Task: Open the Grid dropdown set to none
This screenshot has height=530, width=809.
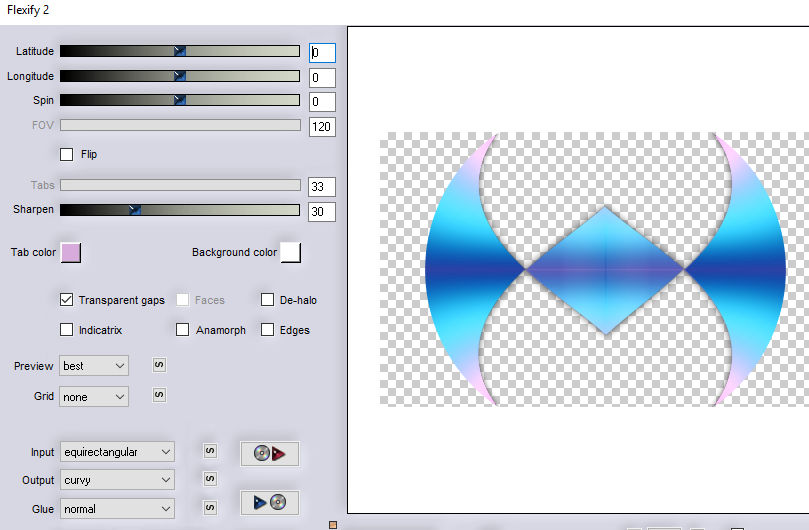Action: coord(94,397)
